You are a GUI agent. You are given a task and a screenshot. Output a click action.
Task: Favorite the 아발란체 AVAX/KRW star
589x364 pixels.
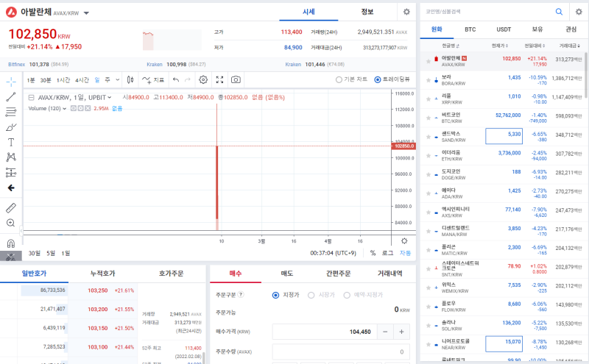tap(428, 61)
